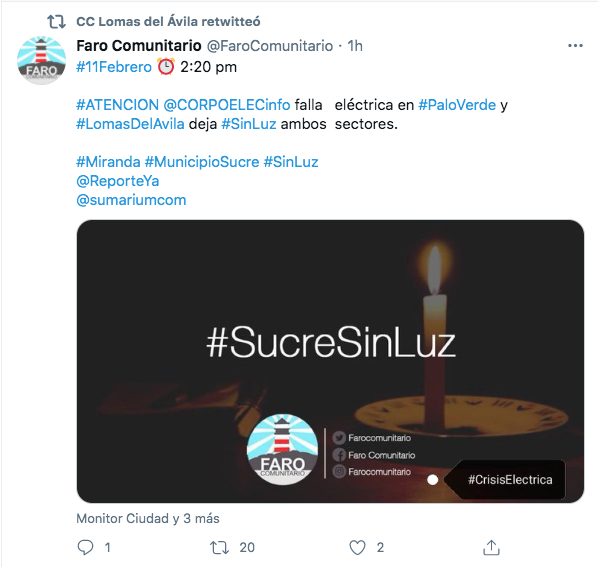
Task: Retweet the post using the retweet icon
Action: pos(219,548)
